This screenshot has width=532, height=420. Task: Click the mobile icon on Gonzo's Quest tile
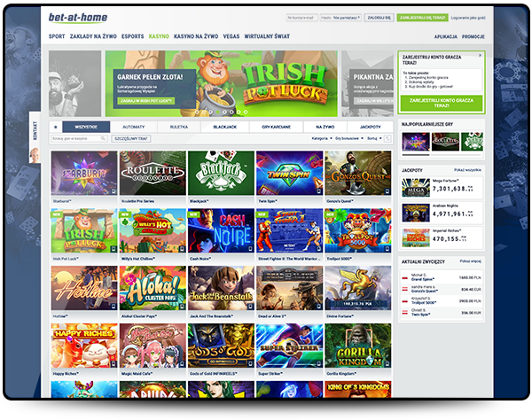[x=387, y=191]
